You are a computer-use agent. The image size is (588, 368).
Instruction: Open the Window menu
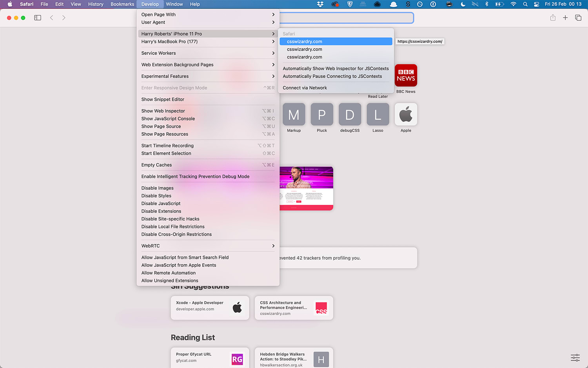coord(174,4)
